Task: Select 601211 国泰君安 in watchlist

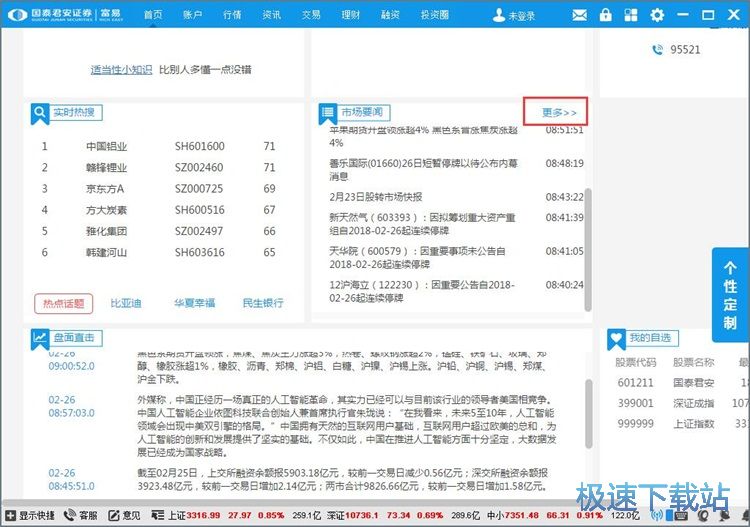Action: tap(682, 383)
